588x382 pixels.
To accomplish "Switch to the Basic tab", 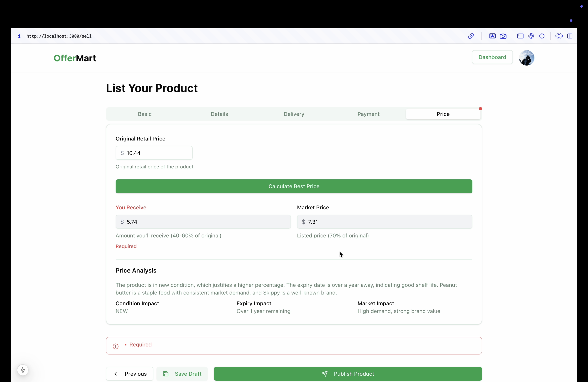I will pos(145,114).
